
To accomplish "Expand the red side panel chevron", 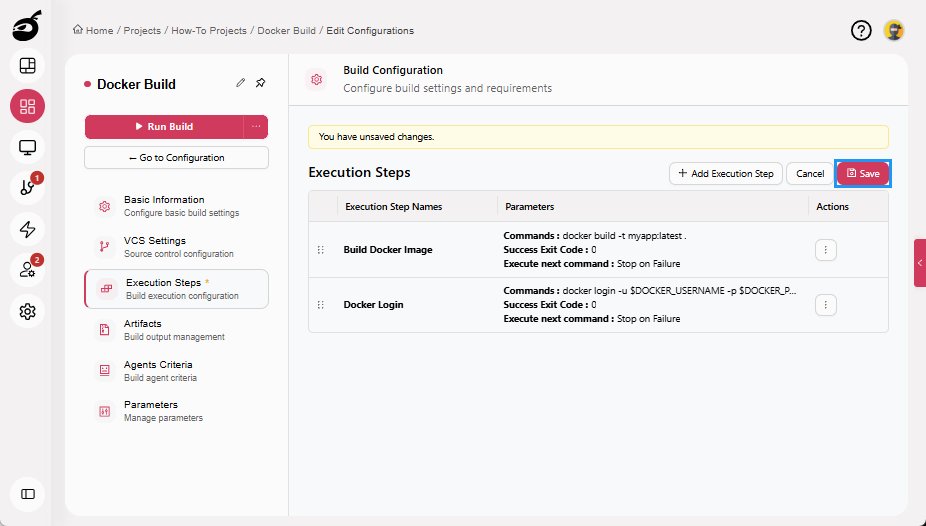I will click(x=920, y=263).
